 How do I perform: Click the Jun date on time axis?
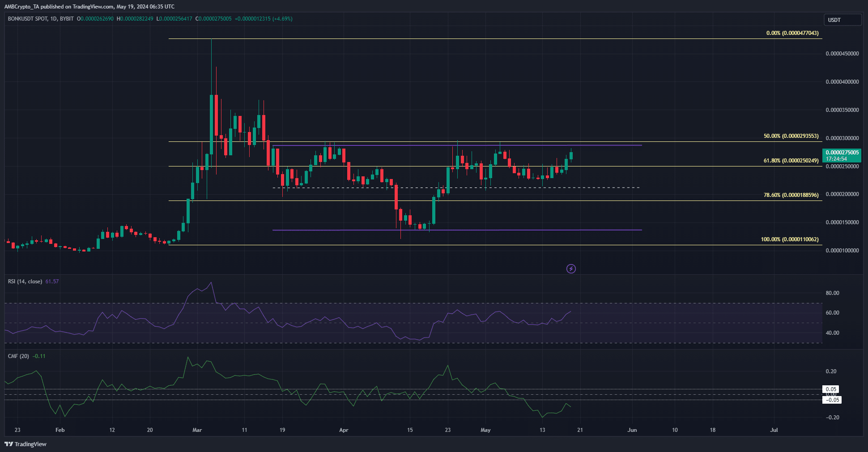(x=632, y=430)
